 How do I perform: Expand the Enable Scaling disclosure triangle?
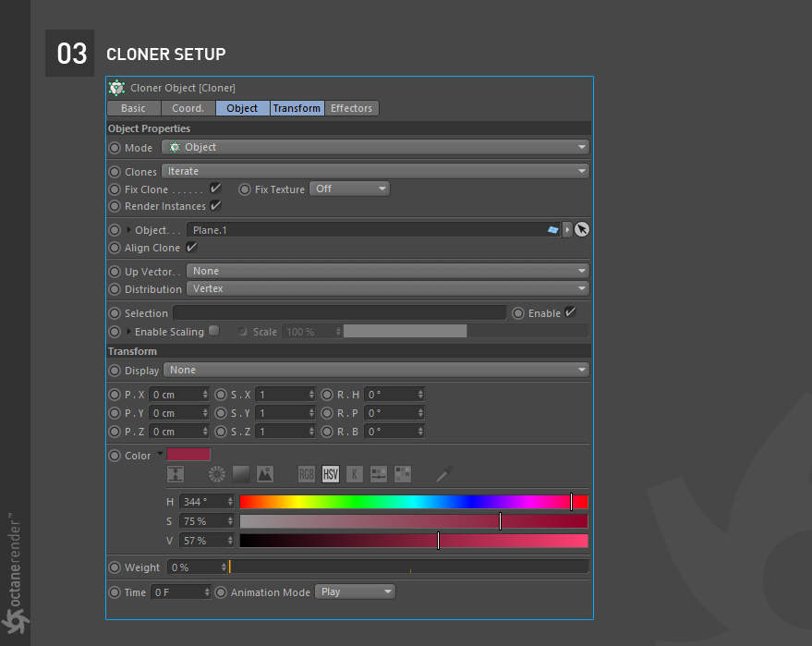coord(128,332)
